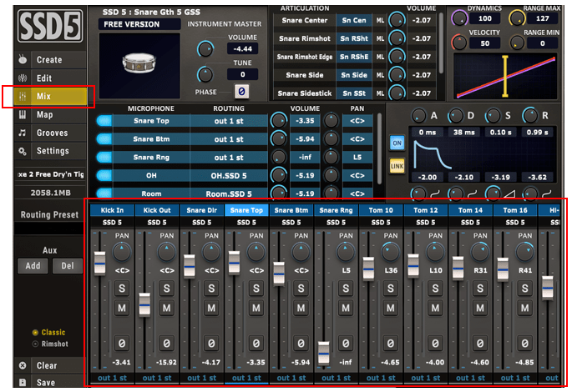Click the Snare Center volume knob
This screenshot has width=572, height=392.
pos(397,20)
